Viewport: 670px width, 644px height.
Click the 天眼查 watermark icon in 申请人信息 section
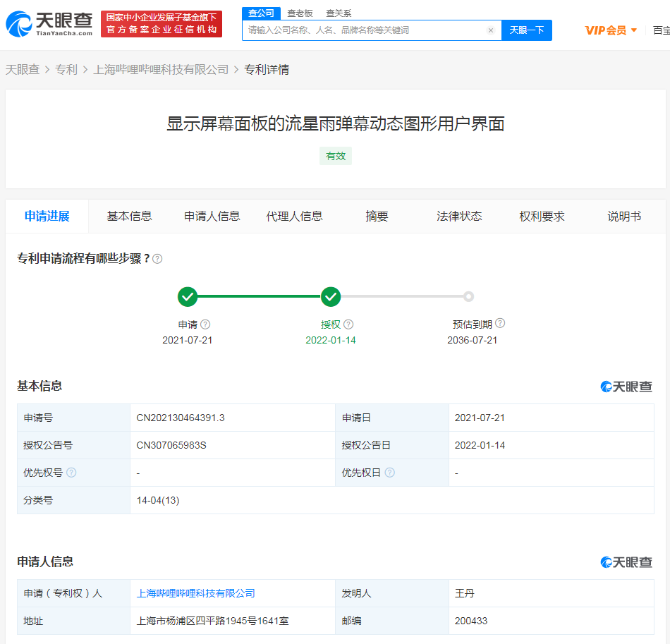click(x=605, y=562)
